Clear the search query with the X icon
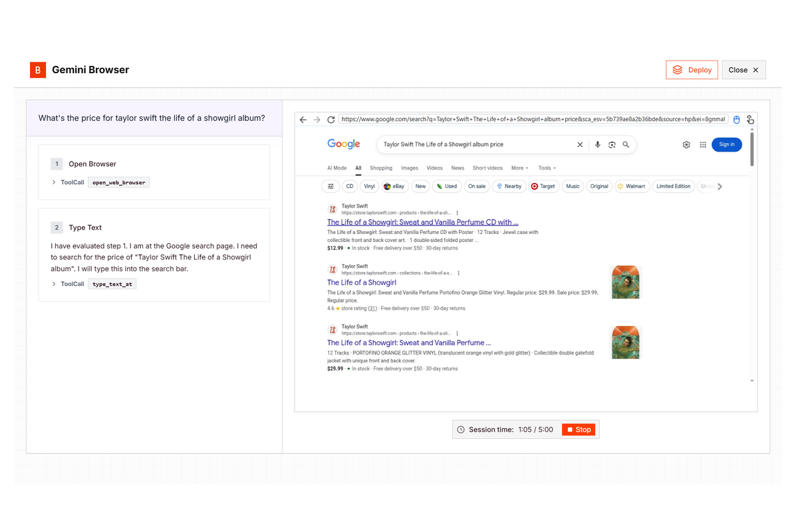This screenshot has height=532, width=798. click(x=579, y=144)
